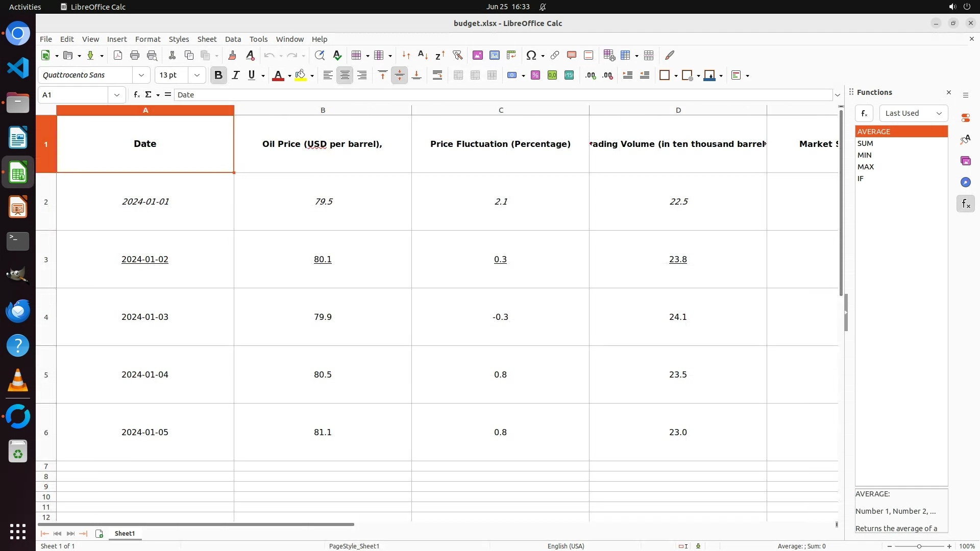Open the Last Used category dropdown
Viewport: 980px width, 551px height.
coord(913,113)
